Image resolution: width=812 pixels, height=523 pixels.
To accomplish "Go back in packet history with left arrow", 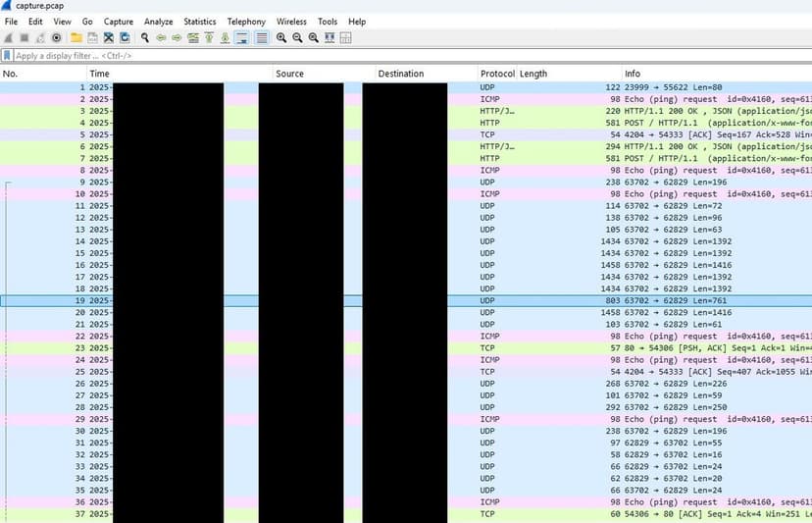I will point(161,38).
